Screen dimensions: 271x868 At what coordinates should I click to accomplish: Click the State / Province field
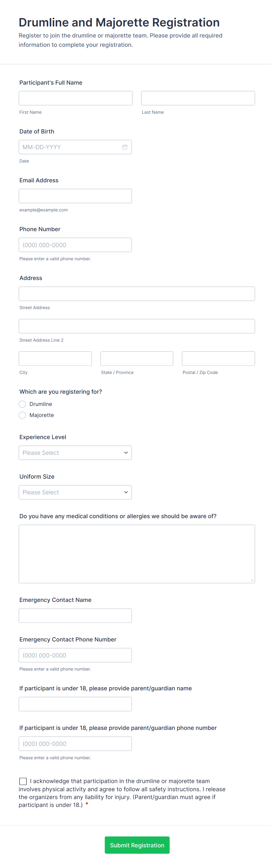pyautogui.click(x=136, y=358)
